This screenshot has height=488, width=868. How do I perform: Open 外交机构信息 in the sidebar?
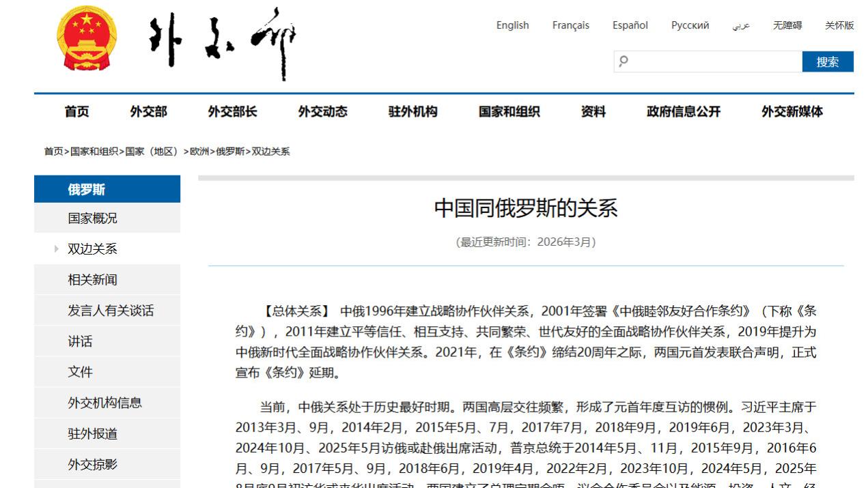coord(107,403)
